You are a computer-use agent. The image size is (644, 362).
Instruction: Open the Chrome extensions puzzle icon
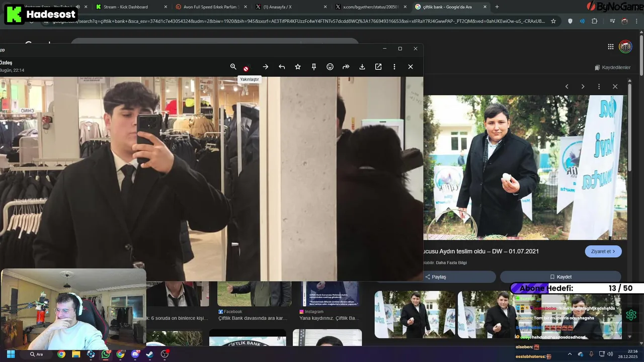point(595,21)
